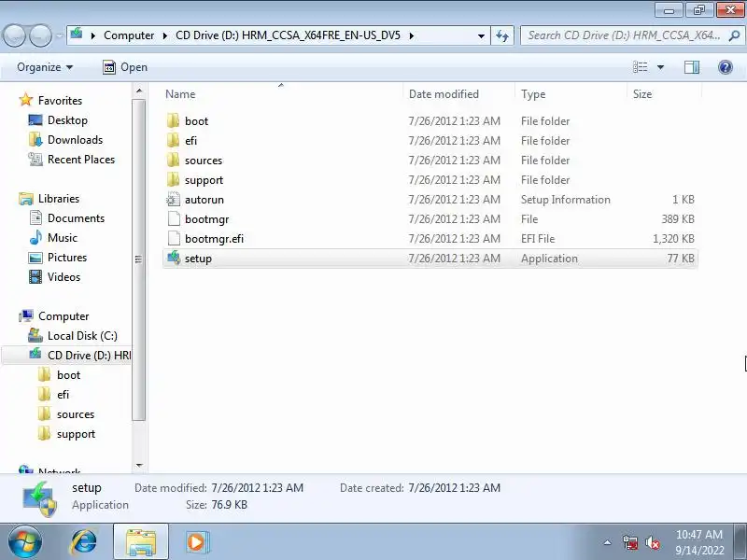This screenshot has height=560, width=747.
Task: Click the network status tray icon
Action: point(629,542)
